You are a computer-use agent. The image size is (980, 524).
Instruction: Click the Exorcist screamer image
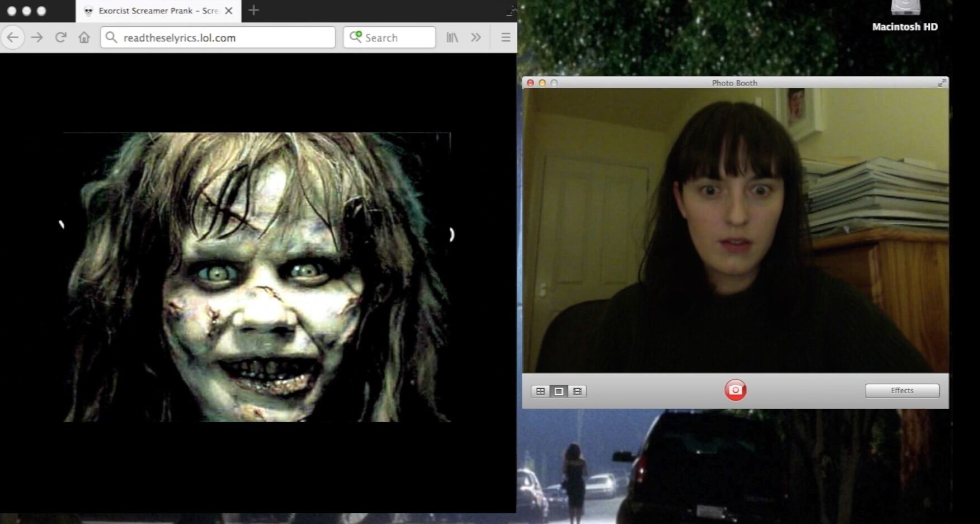tap(257, 277)
